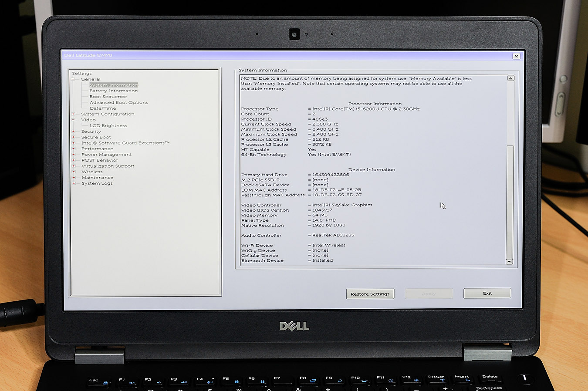The width and height of the screenshot is (588, 391).
Task: Open Boot Sequence settings
Action: click(x=108, y=97)
